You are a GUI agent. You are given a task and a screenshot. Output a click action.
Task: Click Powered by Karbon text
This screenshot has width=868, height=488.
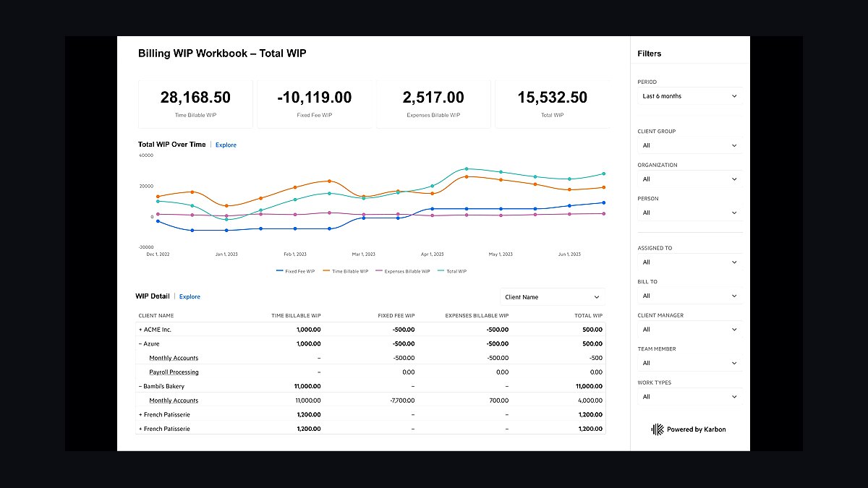tap(696, 429)
